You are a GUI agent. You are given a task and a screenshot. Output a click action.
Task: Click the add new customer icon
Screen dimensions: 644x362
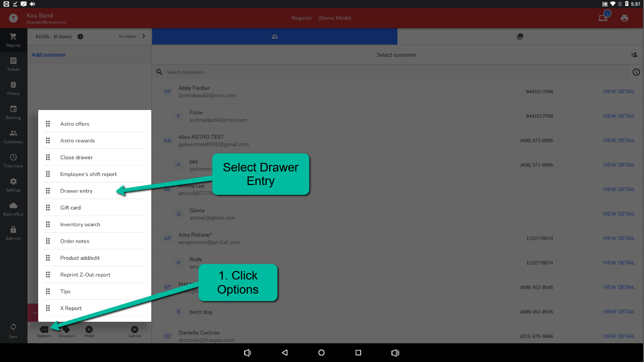coord(634,55)
